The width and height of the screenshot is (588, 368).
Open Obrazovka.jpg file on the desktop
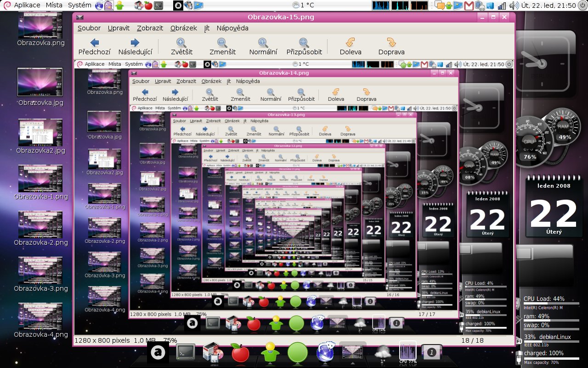pos(40,87)
